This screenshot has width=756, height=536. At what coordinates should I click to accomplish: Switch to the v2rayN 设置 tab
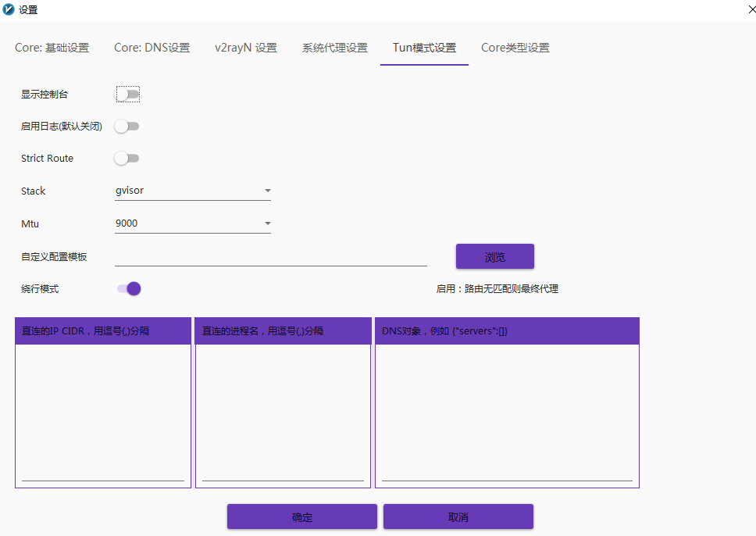(x=245, y=47)
